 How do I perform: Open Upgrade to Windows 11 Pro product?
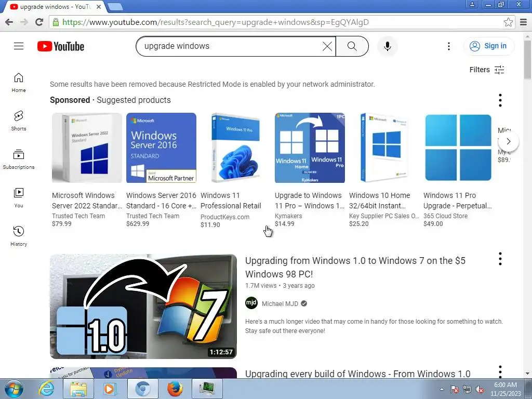click(x=310, y=201)
